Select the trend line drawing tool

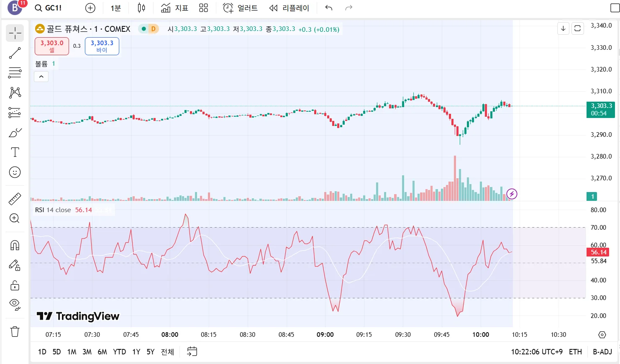(15, 53)
